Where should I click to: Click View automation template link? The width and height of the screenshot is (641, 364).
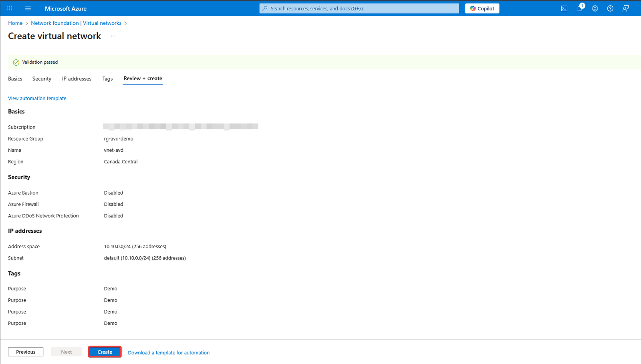37,99
